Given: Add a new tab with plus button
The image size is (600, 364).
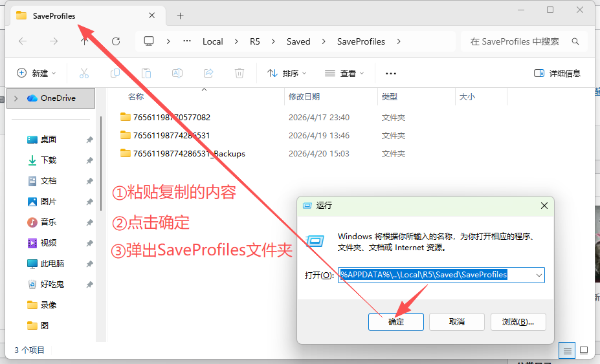Looking at the screenshot, I should [180, 16].
